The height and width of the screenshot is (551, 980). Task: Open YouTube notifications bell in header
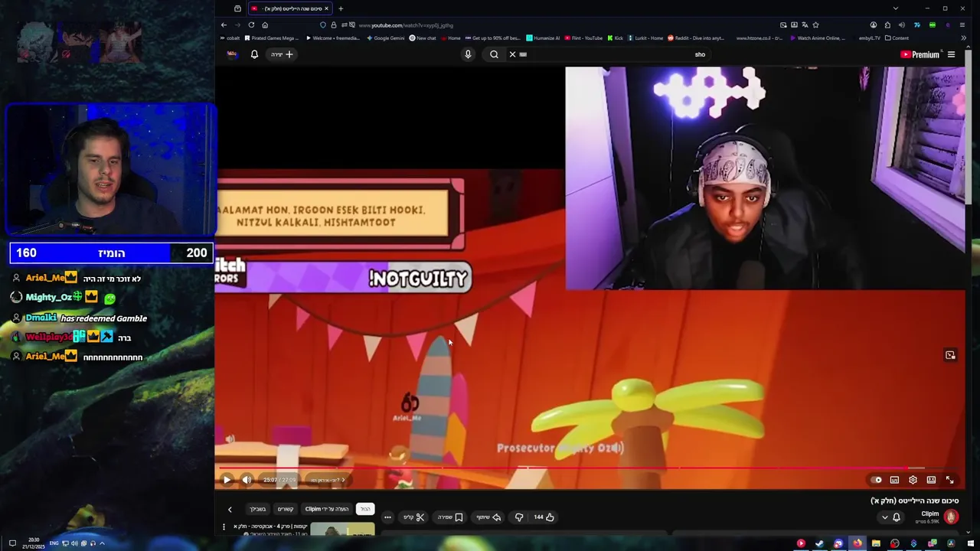click(254, 54)
